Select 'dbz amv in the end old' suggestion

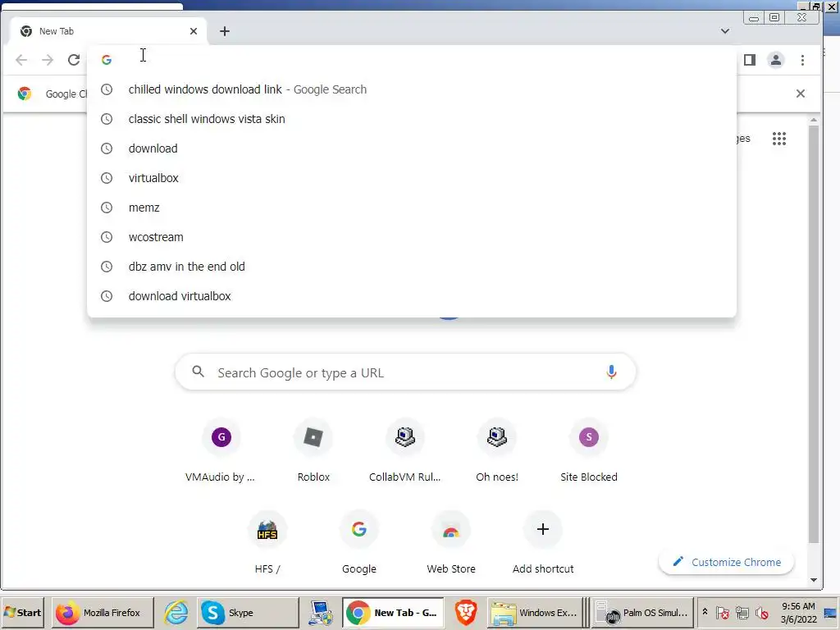point(412,267)
